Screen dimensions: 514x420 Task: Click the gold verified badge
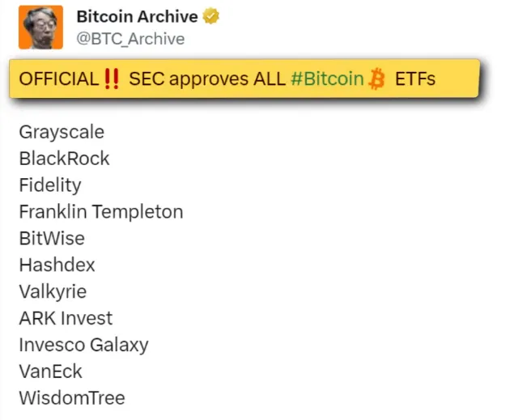pos(212,17)
